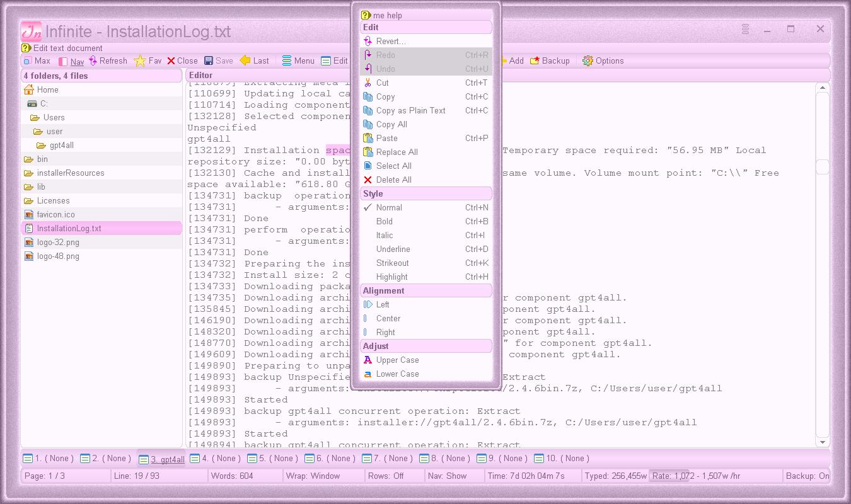Toggle Strikeout style option
The height and width of the screenshot is (504, 851).
click(x=426, y=263)
